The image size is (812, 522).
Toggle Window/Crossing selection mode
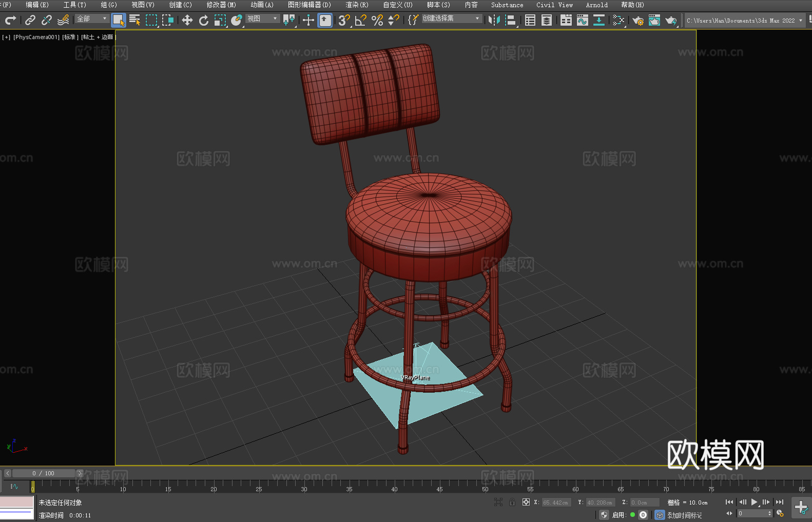pyautogui.click(x=168, y=20)
